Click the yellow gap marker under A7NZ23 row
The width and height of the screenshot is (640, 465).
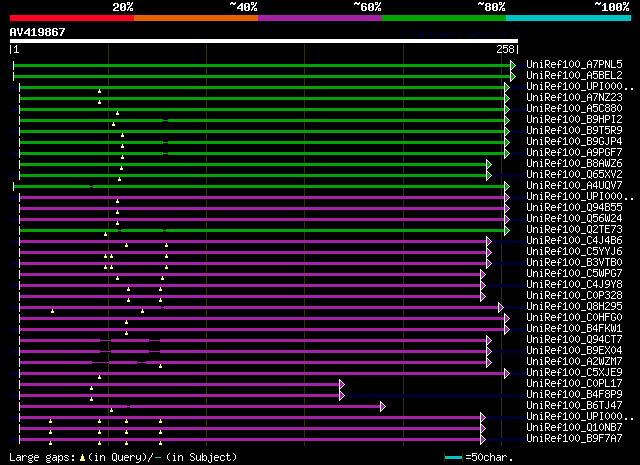pos(100,102)
